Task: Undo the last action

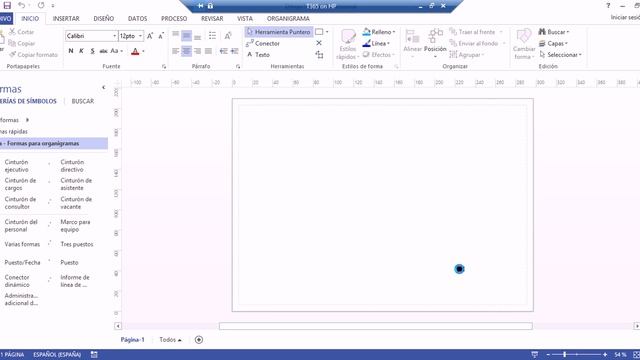Action: [21, 5]
